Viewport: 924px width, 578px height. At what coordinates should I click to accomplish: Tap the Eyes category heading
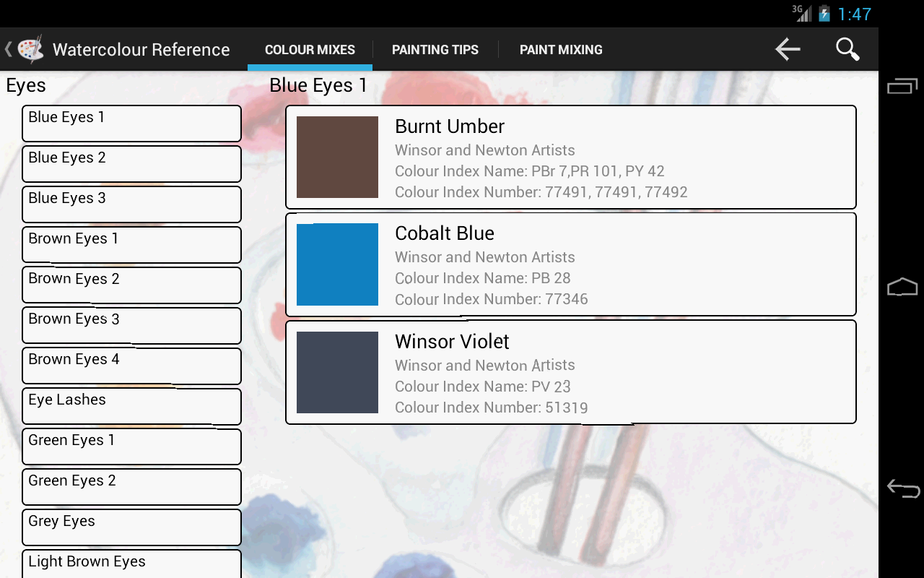coord(26,86)
